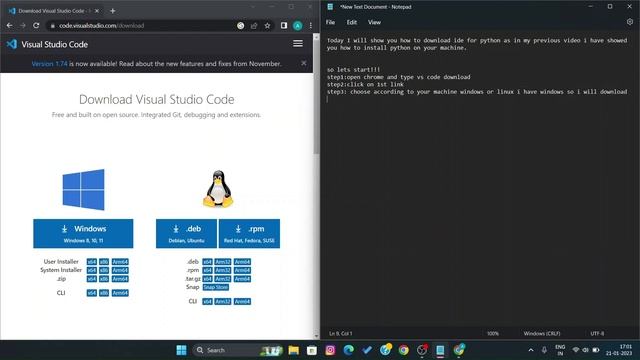
Task: Open the Snap Store link
Action: 216,287
